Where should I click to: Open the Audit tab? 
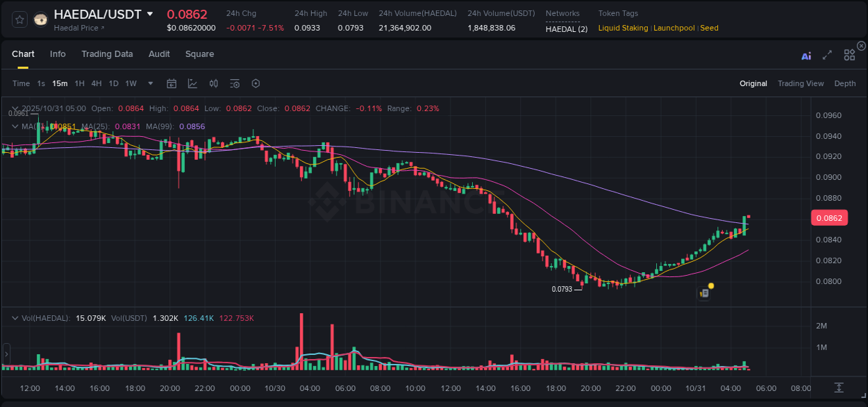click(159, 54)
